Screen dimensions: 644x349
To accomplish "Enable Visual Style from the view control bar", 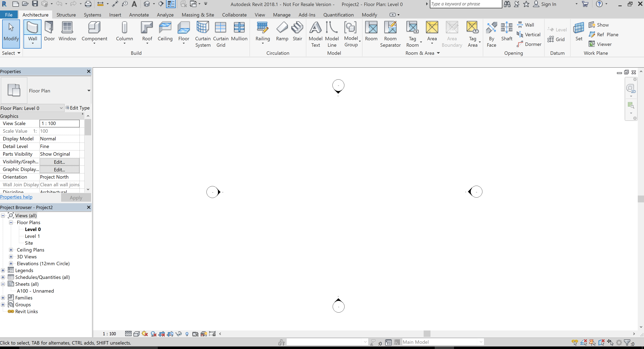I will (x=136, y=334).
